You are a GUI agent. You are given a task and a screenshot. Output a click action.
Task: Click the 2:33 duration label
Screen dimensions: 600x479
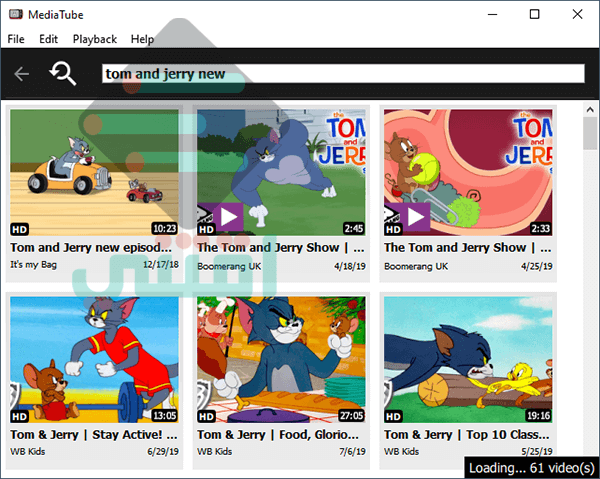tap(540, 228)
